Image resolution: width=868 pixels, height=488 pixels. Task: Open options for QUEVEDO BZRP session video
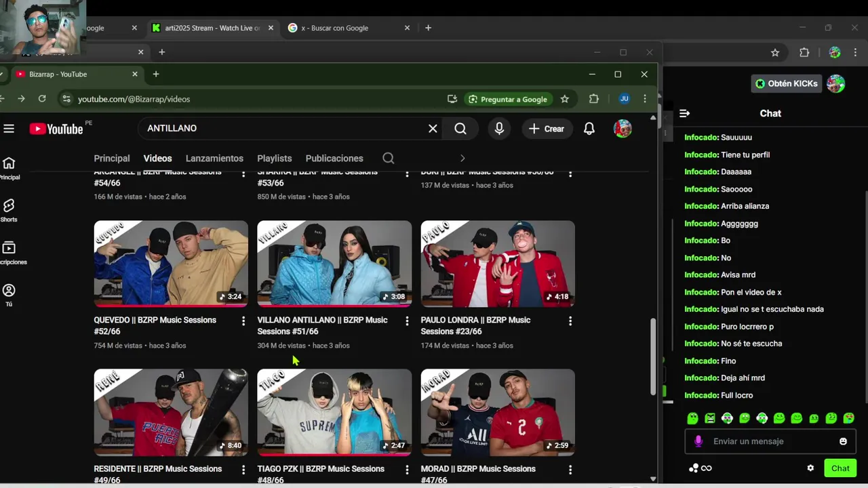pos(243,321)
